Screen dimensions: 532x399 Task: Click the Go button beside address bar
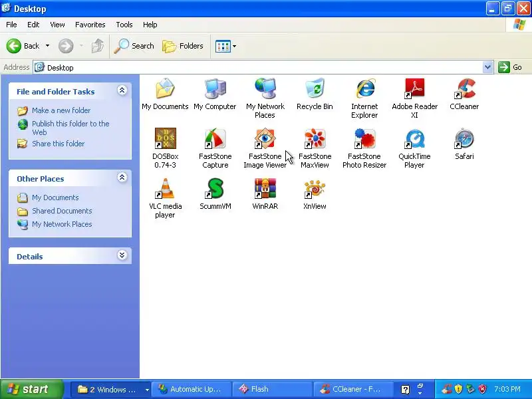point(511,67)
